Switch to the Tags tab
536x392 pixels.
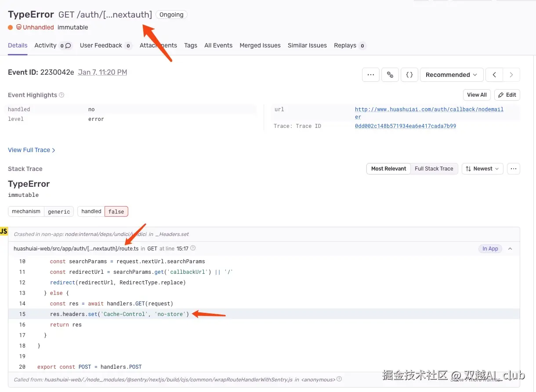[x=191, y=45]
